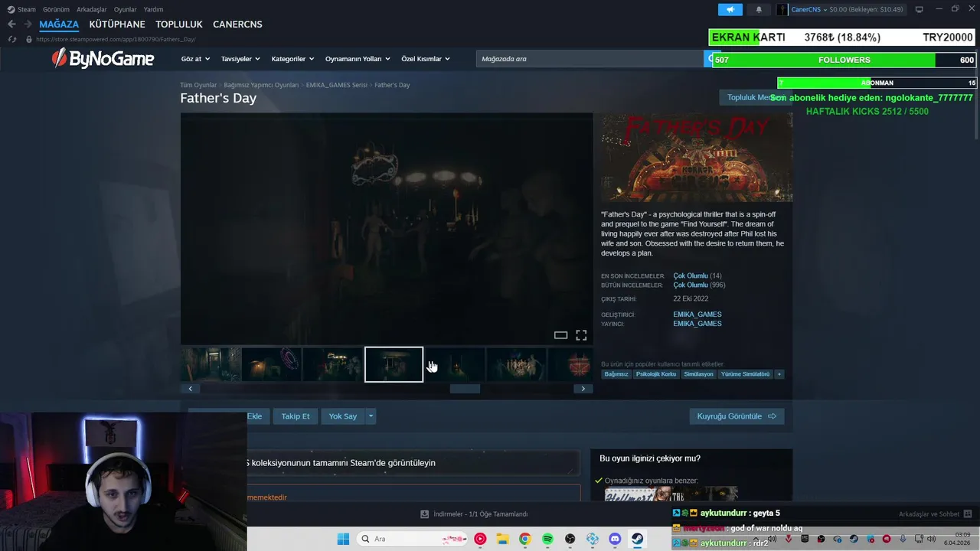Open the publisher EMIKA_GAMES link
Screen dimensions: 980x551
tap(697, 324)
